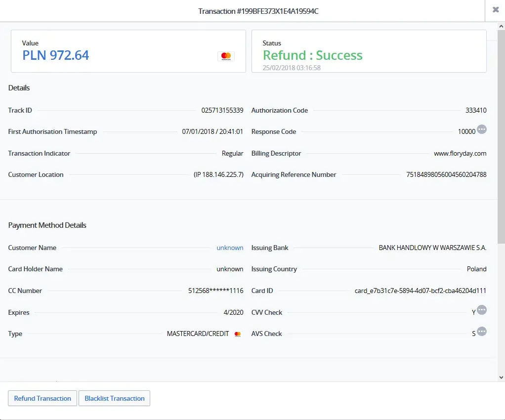Show AVS Check details ellipsis icon

coord(482,332)
